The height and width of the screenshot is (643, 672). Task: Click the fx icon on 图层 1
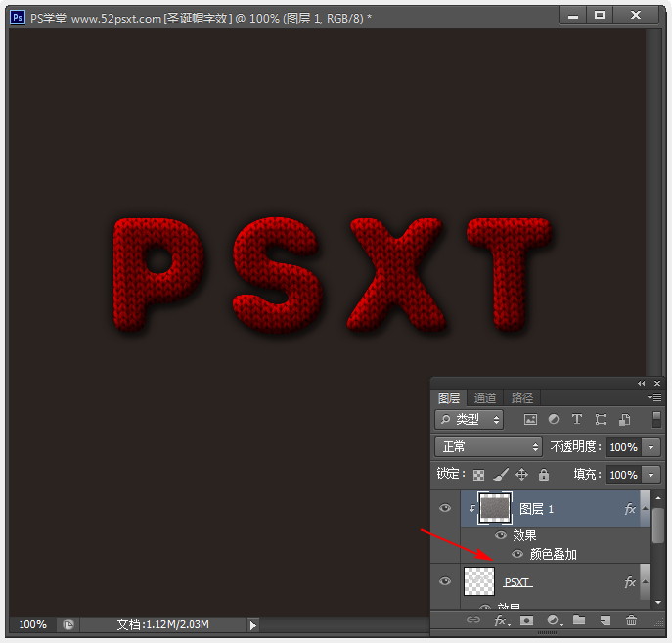click(630, 509)
